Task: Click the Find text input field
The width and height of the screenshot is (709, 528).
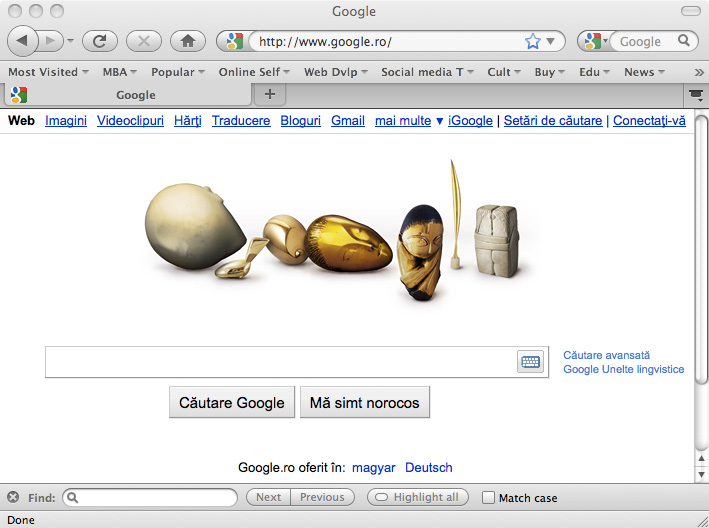Action: click(150, 497)
